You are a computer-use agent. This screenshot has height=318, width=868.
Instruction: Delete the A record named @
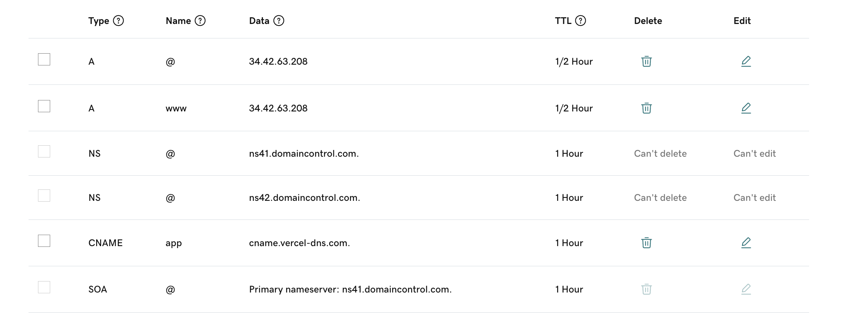646,61
